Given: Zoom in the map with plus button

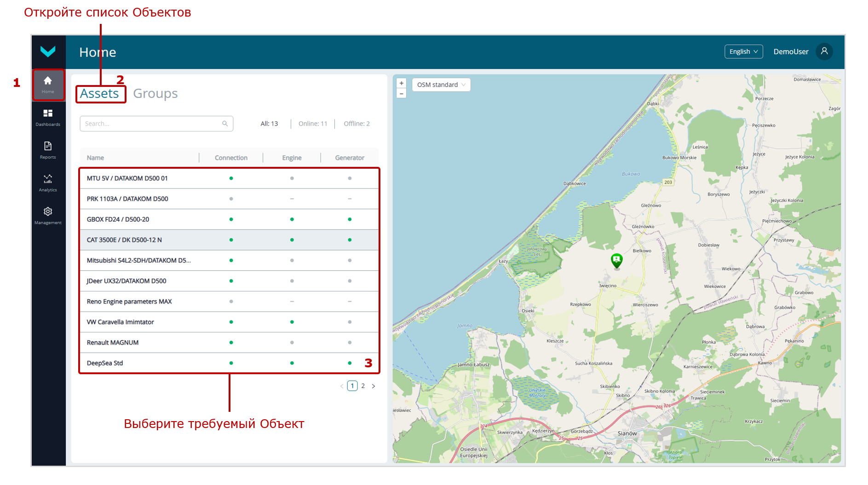Looking at the screenshot, I should 402,83.
